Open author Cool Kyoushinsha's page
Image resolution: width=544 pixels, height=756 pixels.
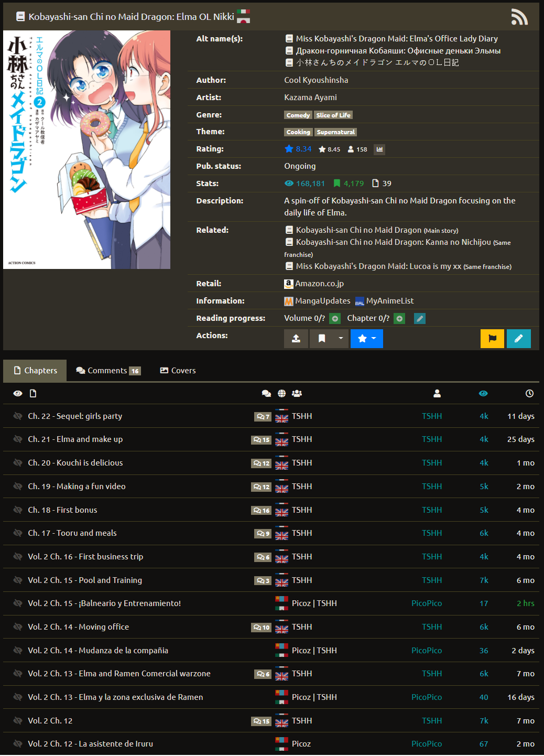click(316, 80)
